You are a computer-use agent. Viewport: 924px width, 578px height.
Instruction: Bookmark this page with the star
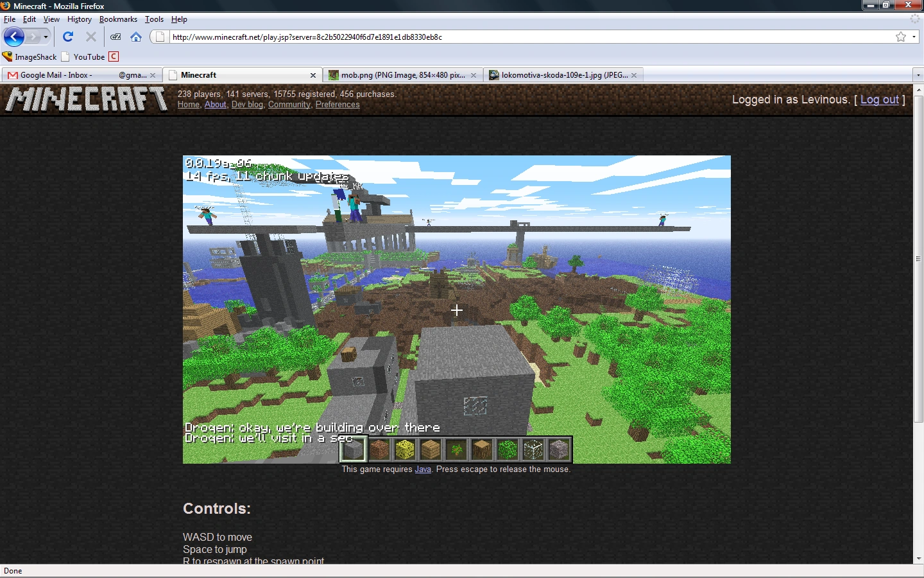tap(901, 37)
